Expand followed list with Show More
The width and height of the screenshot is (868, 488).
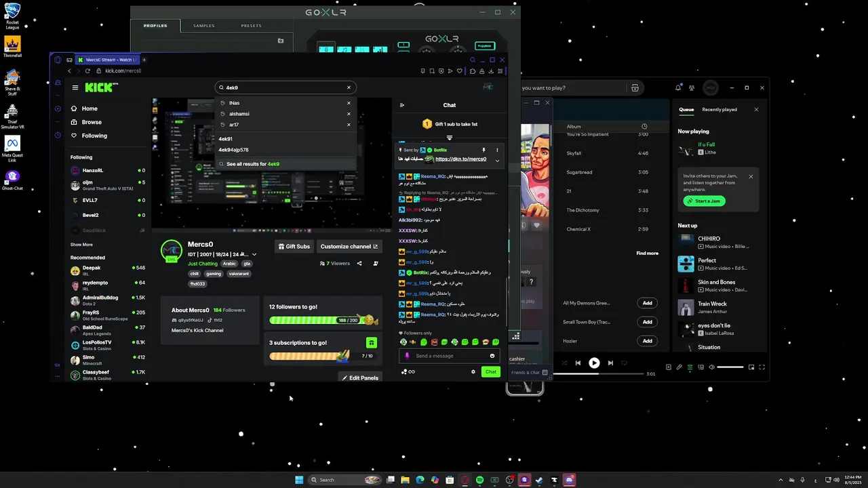81,245
